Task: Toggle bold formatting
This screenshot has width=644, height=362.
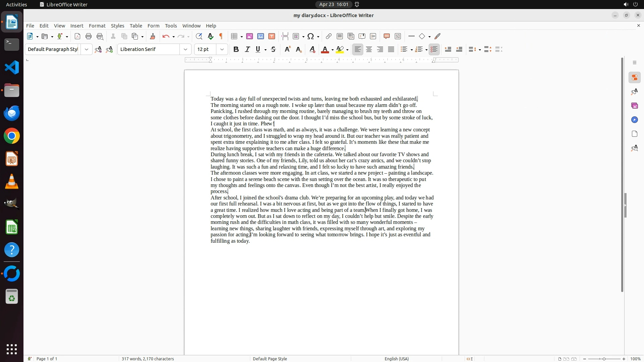Action: 236,49
